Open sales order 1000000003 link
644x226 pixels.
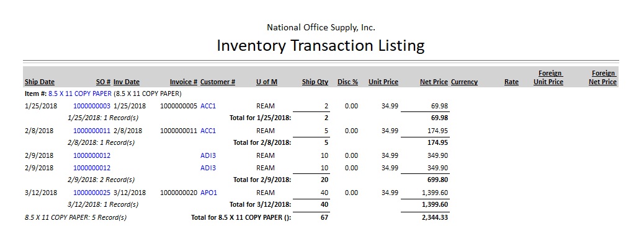92,106
